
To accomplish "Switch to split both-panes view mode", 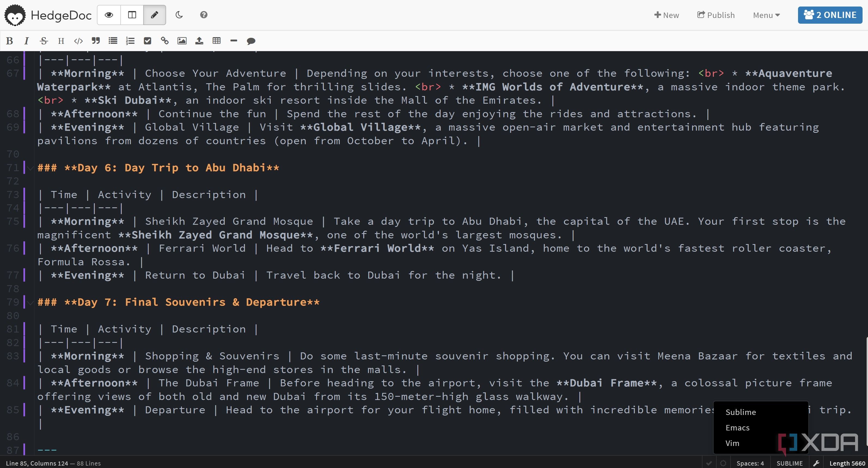I will (x=132, y=15).
